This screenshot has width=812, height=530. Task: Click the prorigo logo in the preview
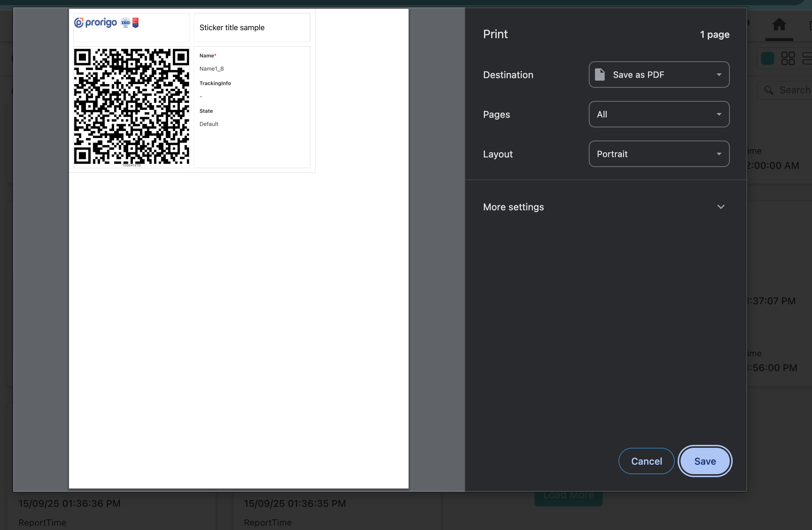pos(95,23)
